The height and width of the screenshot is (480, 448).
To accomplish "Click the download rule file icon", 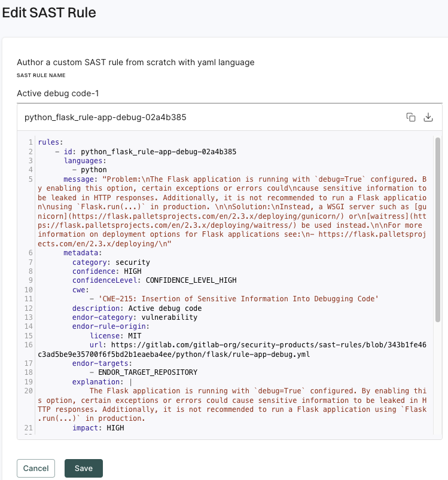I will [x=428, y=117].
